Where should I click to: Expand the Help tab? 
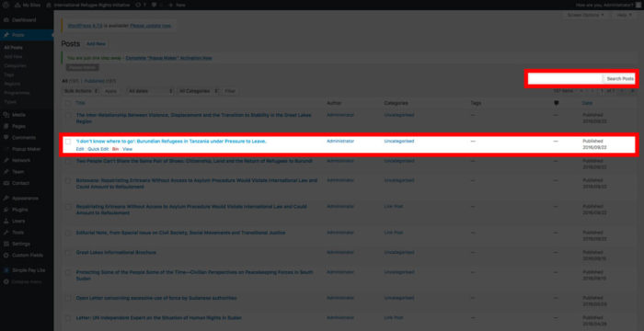click(x=624, y=15)
